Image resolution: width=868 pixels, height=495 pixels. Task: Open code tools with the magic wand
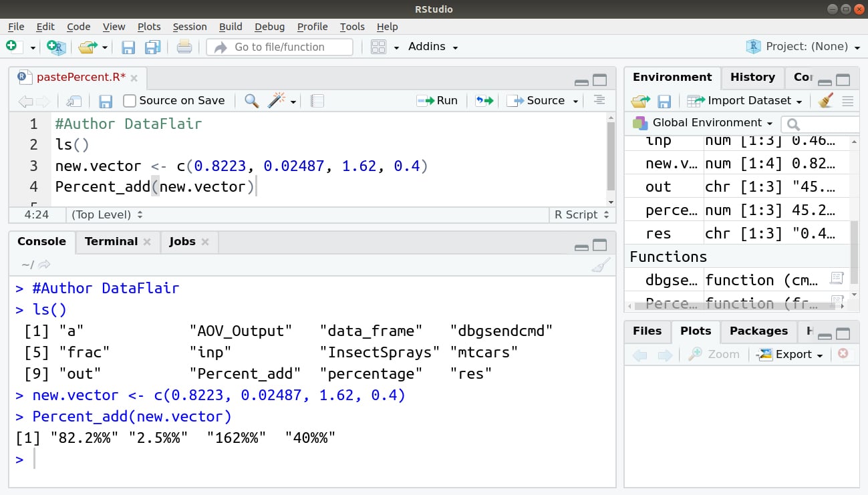coord(276,100)
